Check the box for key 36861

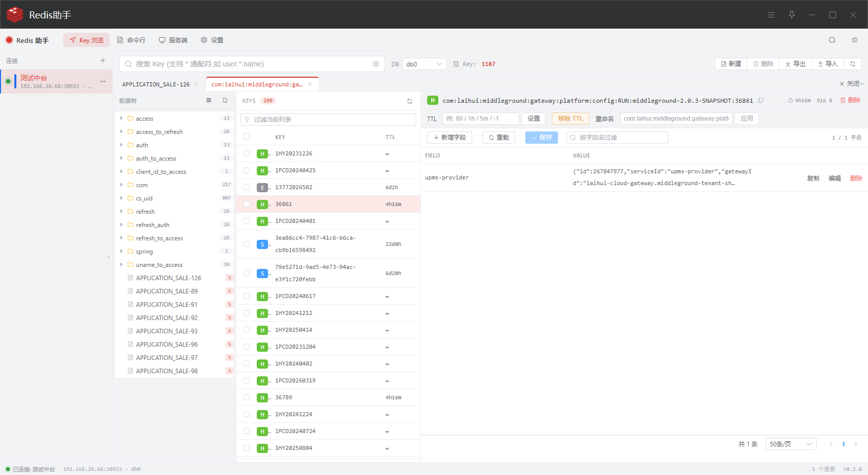(x=247, y=204)
